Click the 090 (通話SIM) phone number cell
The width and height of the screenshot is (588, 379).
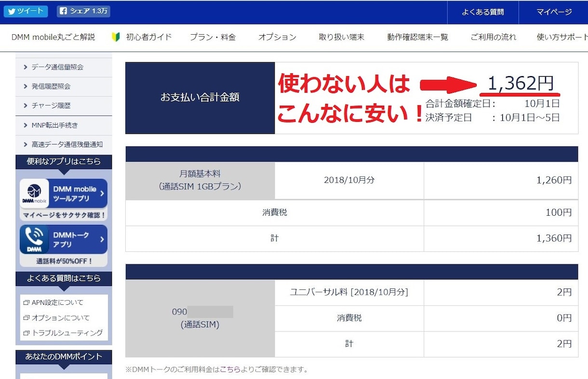200,318
